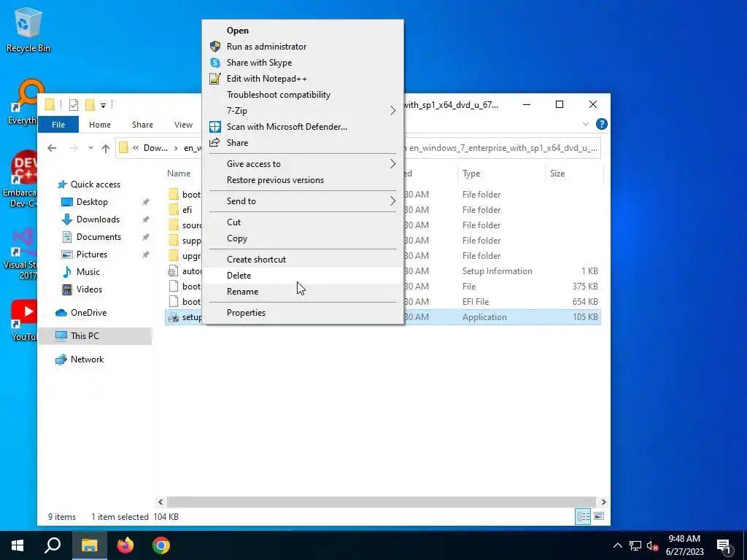Select Pictures in navigation pane
The width and height of the screenshot is (747, 560).
(91, 254)
